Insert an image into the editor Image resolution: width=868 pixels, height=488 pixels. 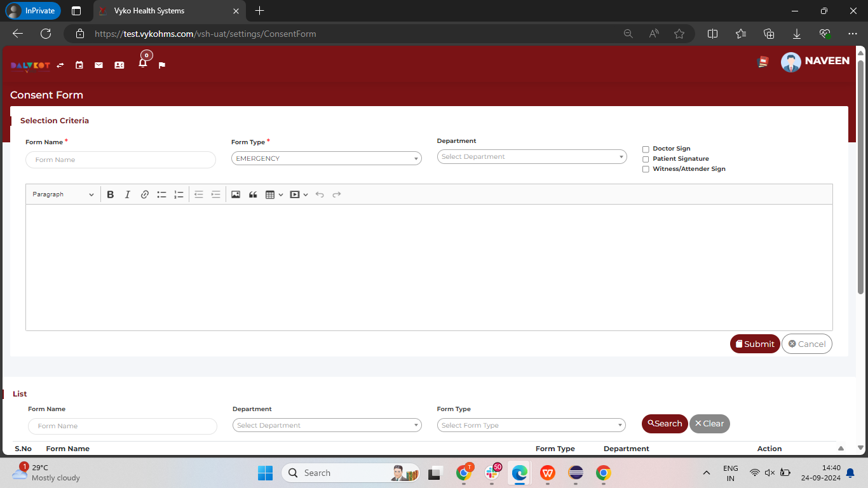click(x=236, y=194)
